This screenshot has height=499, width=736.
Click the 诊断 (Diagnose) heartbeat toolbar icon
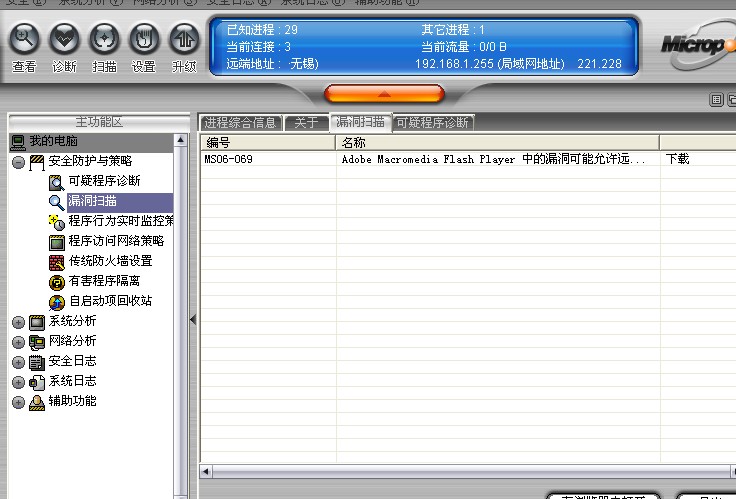pos(64,40)
